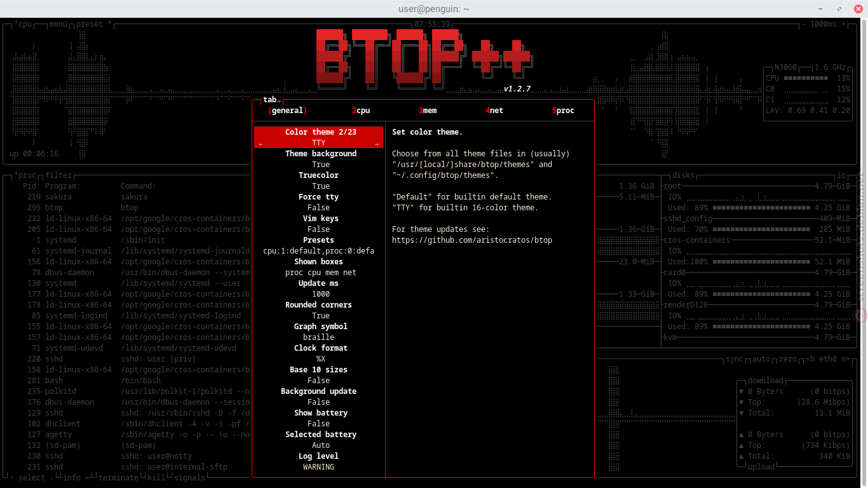
Task: Toggle sync in the net box
Action: pyautogui.click(x=735, y=359)
